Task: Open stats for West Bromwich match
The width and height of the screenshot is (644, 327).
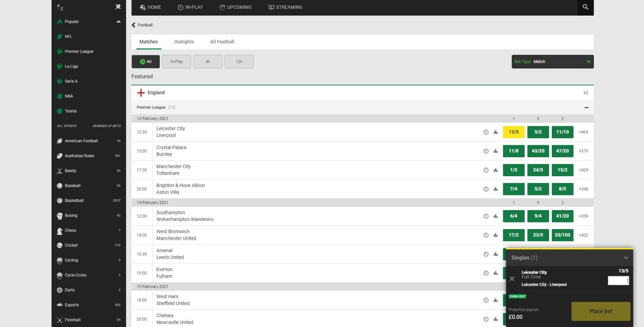Action: 495,235
